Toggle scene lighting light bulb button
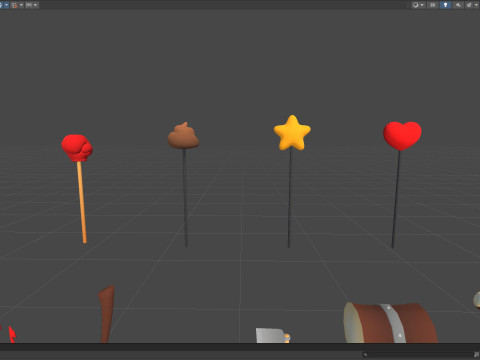 pos(445,5)
